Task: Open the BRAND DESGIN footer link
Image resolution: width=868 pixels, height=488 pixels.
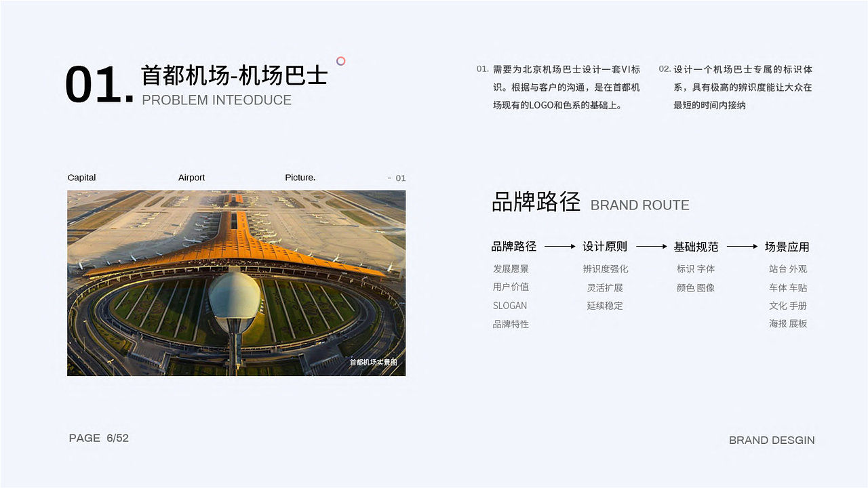Action: click(772, 440)
